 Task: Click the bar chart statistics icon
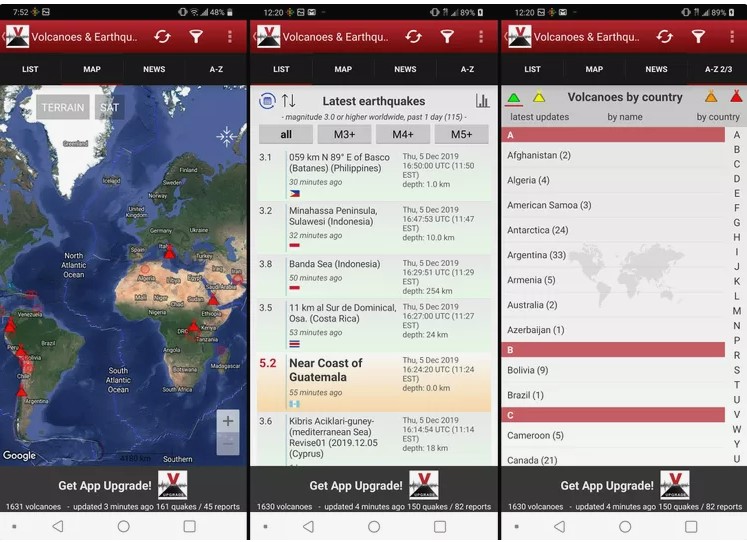[483, 101]
